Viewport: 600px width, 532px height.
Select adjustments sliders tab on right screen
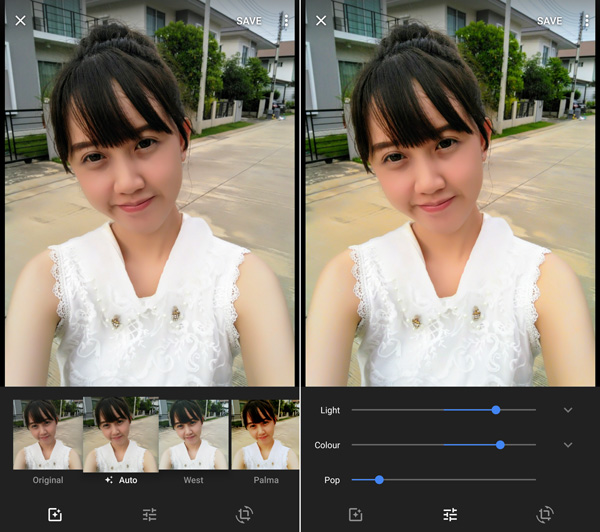[450, 514]
